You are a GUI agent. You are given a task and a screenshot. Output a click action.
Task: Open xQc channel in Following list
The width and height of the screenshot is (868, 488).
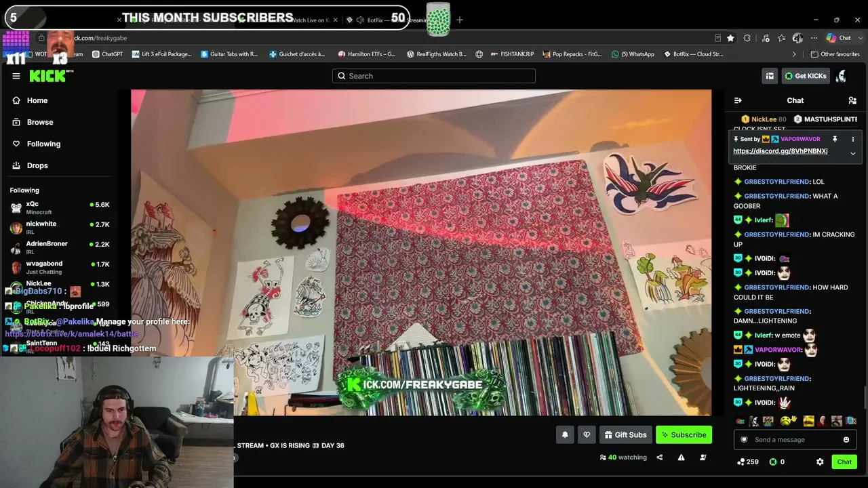pyautogui.click(x=60, y=207)
